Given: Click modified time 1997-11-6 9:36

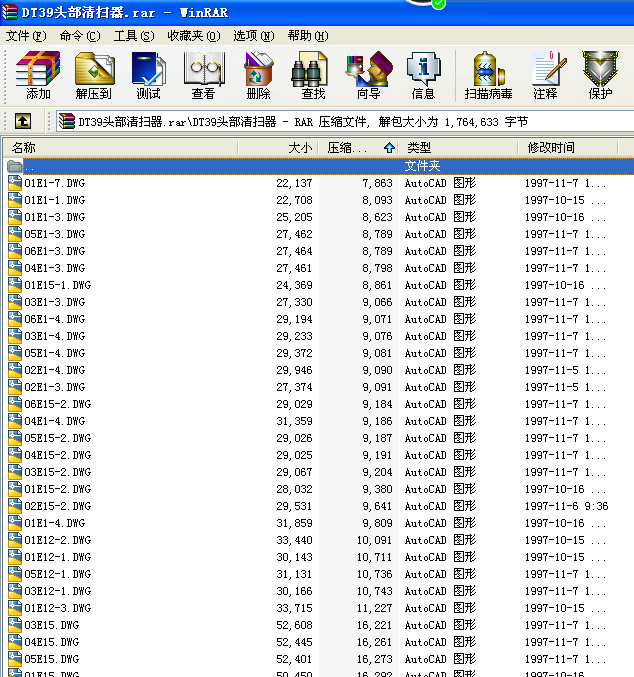Looking at the screenshot, I should coord(566,506).
